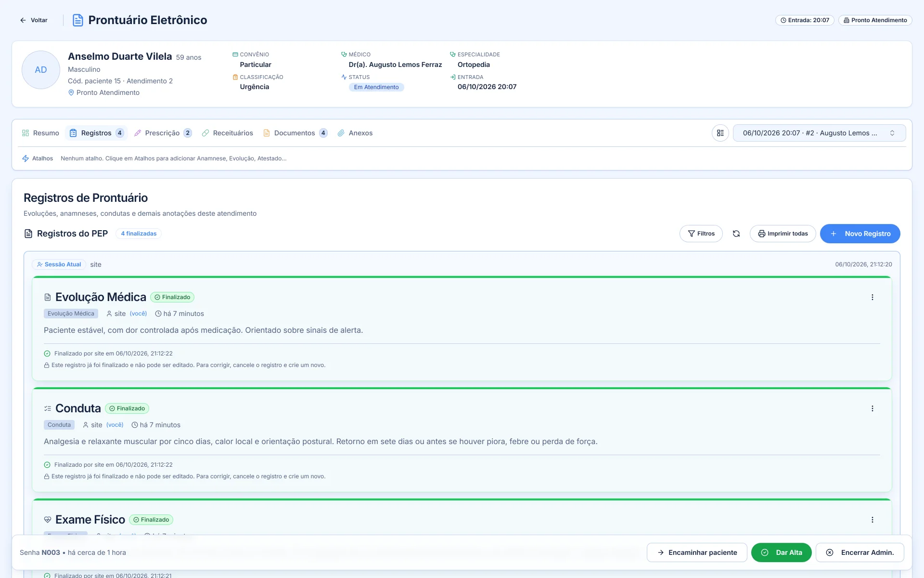This screenshot has width=924, height=578.
Task: Click the Finalizado badge on Conduta
Action: [127, 408]
